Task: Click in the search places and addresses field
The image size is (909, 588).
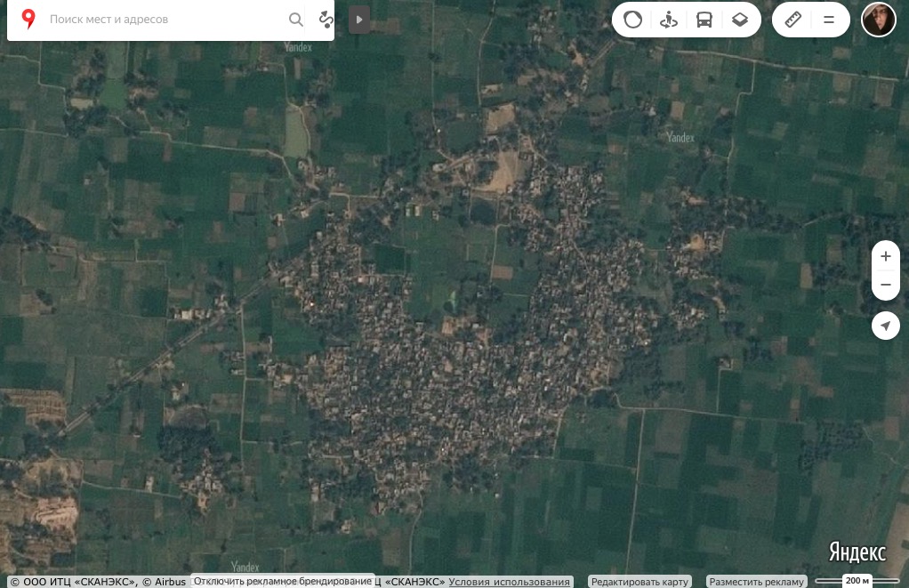Action: click(x=165, y=20)
